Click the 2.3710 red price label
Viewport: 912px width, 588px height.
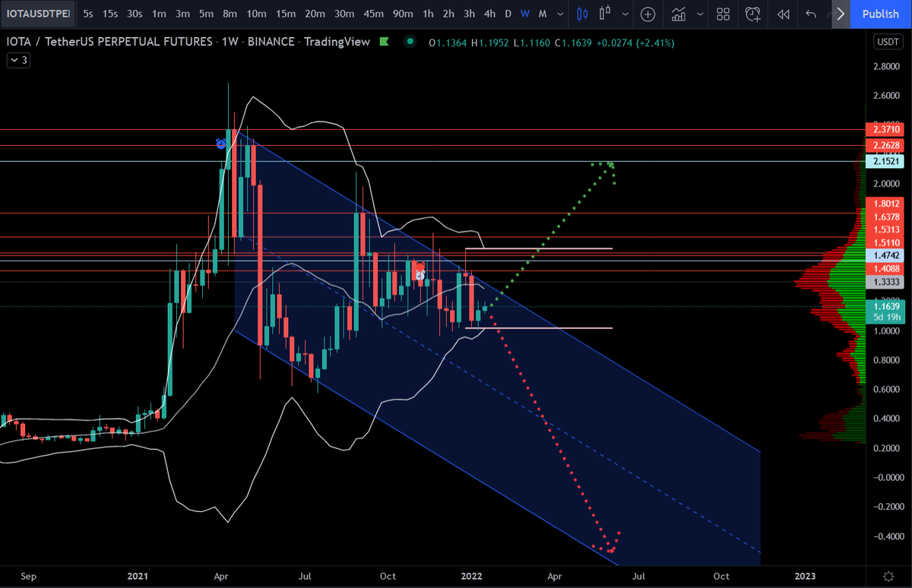coord(885,130)
